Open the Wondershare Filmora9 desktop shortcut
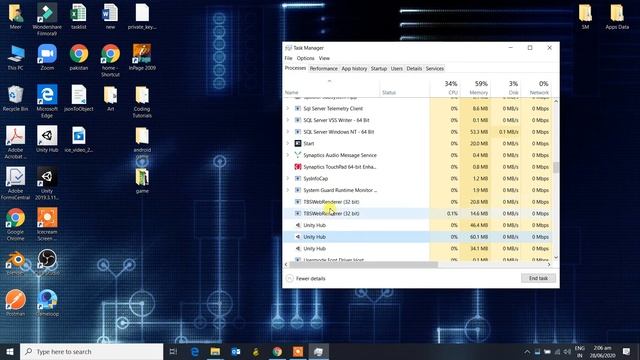This screenshot has height=360, width=640. (x=47, y=18)
